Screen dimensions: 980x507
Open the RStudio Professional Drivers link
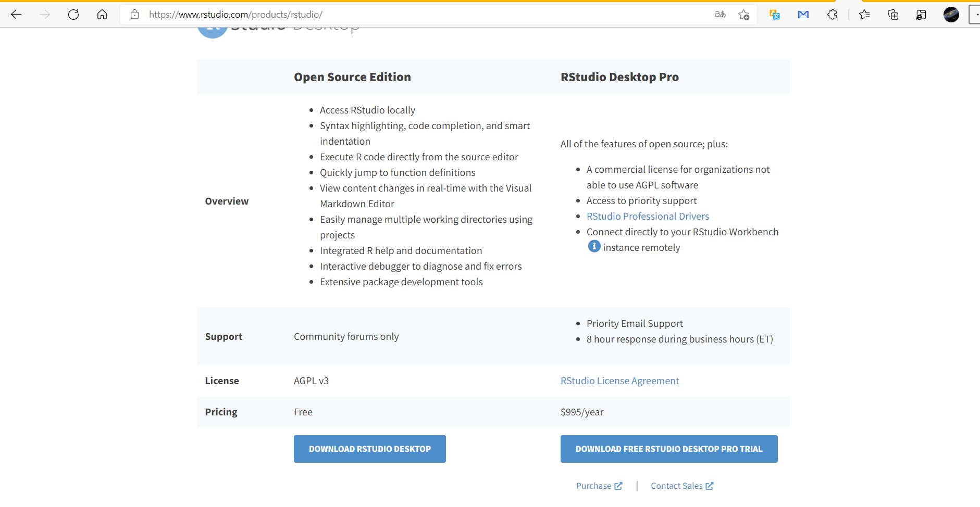[648, 216]
